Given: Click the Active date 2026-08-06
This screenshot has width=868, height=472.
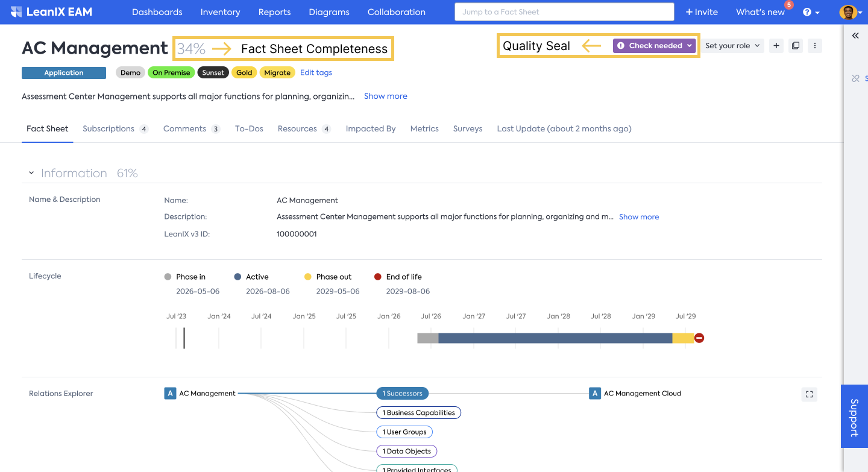Looking at the screenshot, I should (268, 291).
